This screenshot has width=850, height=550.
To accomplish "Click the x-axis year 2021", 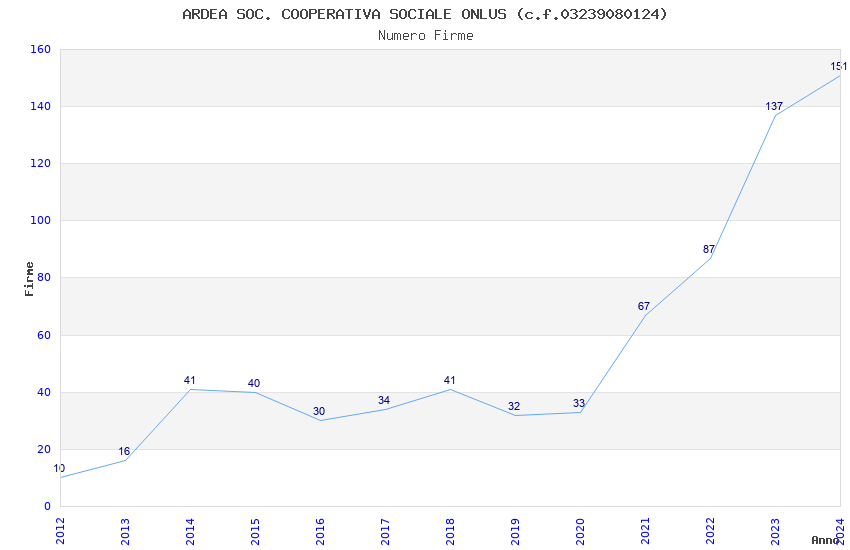I will (645, 531).
